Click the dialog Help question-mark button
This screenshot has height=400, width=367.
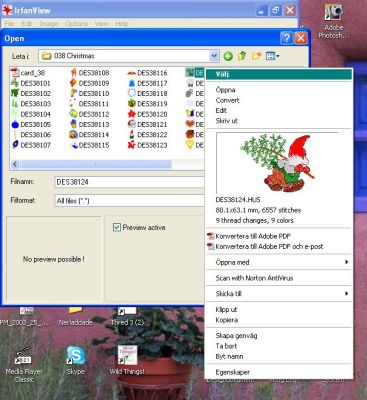coord(286,38)
